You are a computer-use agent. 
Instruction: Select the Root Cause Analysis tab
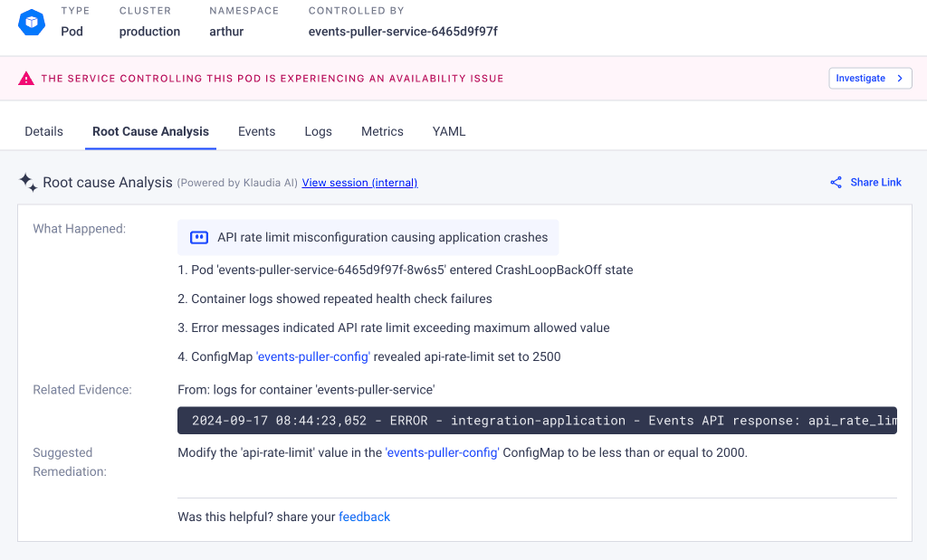click(x=150, y=131)
